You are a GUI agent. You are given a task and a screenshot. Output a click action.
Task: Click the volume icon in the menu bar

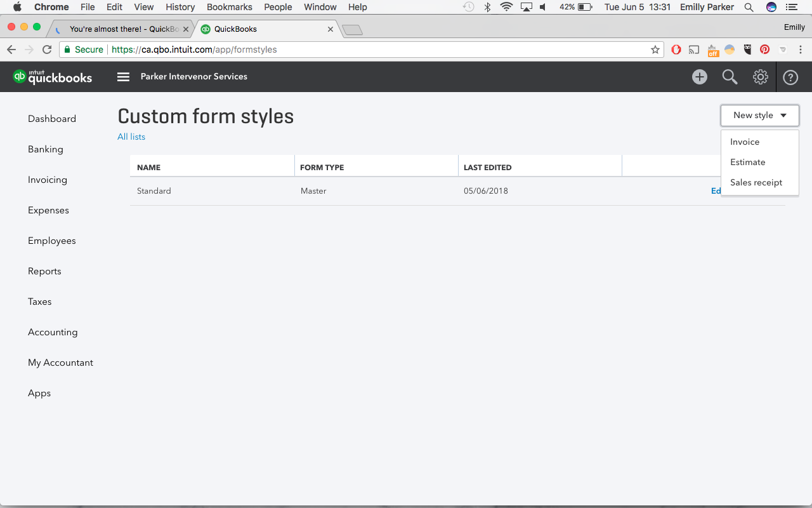542,7
